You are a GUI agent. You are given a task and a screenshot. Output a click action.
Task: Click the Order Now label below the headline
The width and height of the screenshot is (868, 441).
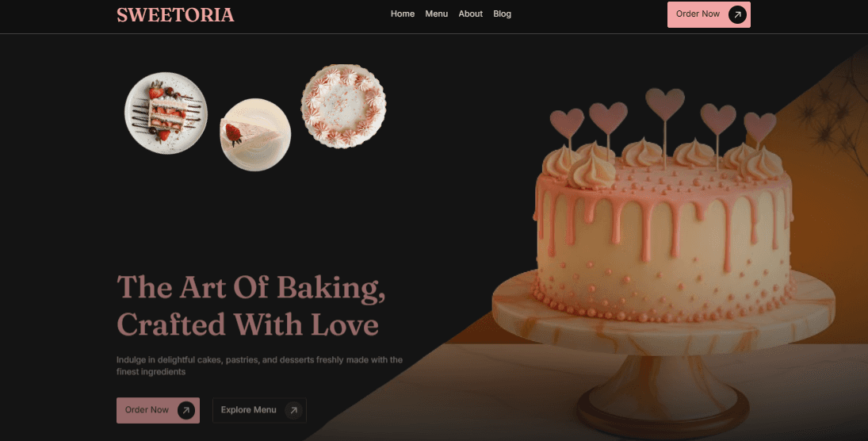point(147,410)
